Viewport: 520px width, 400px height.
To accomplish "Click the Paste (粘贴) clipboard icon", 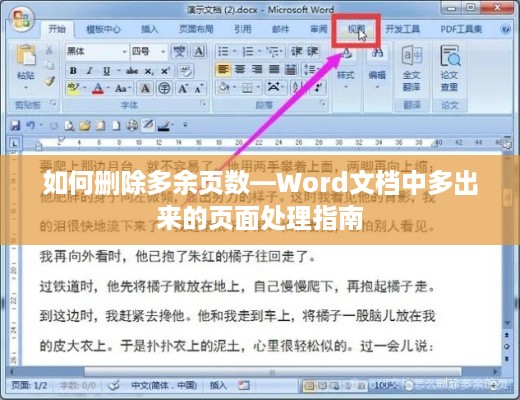I will coord(26,56).
